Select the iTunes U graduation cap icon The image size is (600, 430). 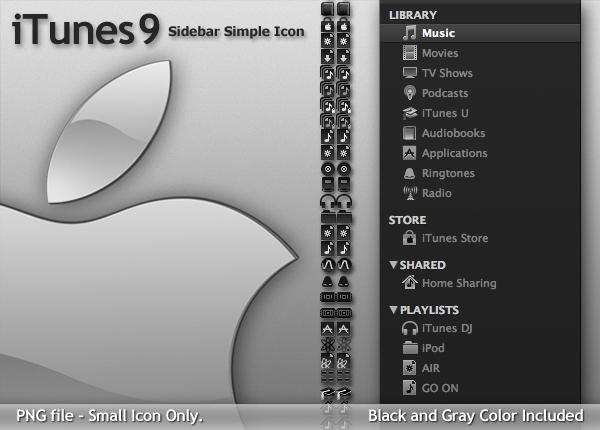point(409,113)
